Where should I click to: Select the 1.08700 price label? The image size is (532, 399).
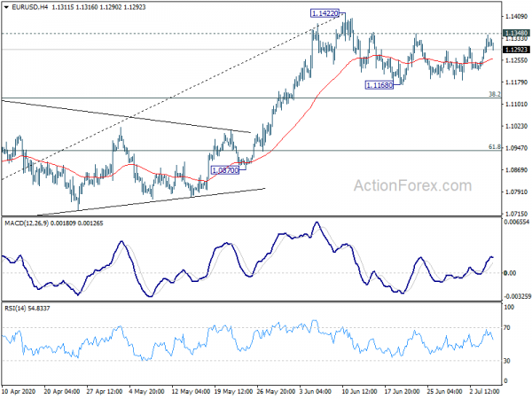(225, 170)
